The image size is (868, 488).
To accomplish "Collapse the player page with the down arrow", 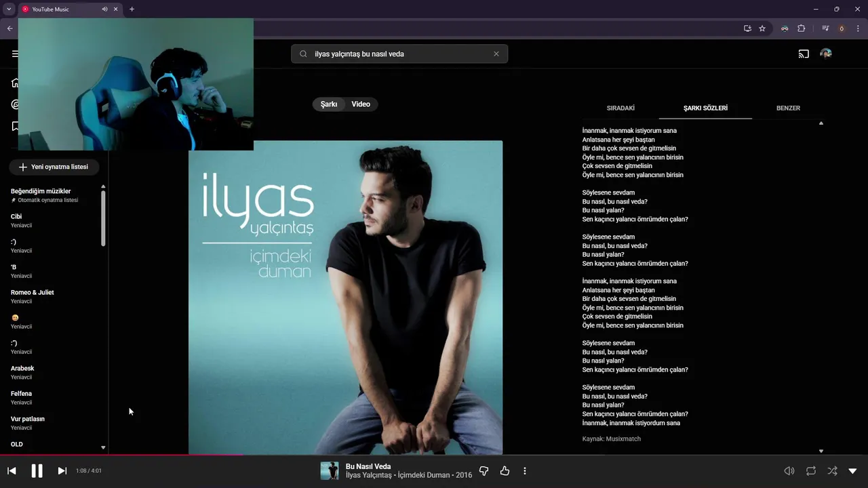I will click(853, 471).
